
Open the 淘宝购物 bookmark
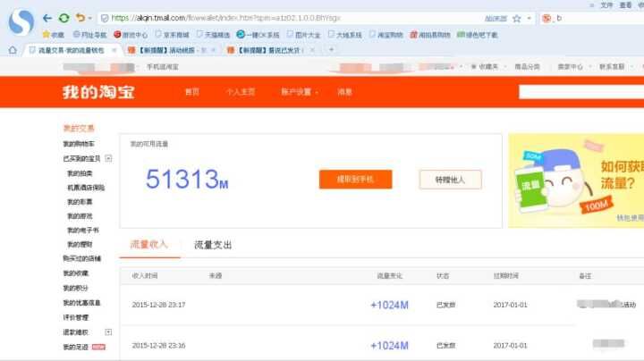pos(386,35)
